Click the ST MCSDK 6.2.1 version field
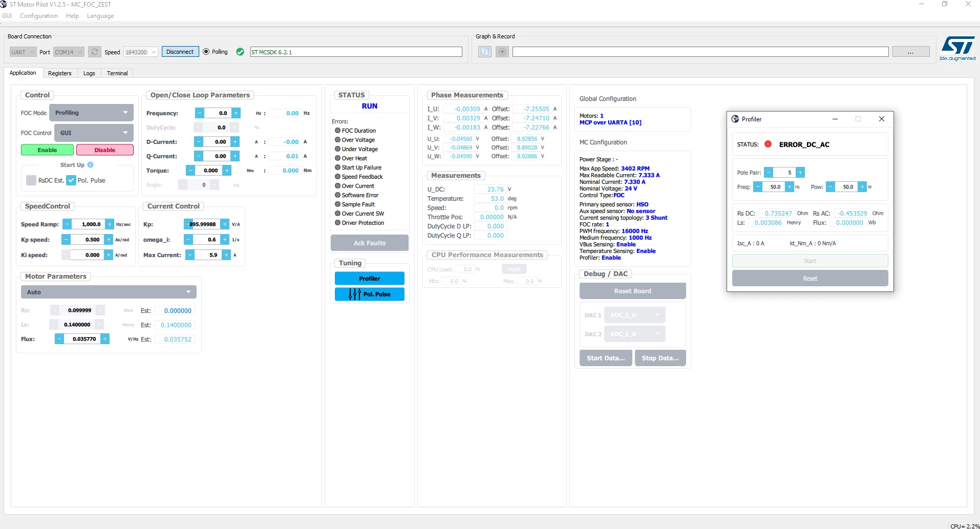This screenshot has height=529, width=980. (x=356, y=52)
